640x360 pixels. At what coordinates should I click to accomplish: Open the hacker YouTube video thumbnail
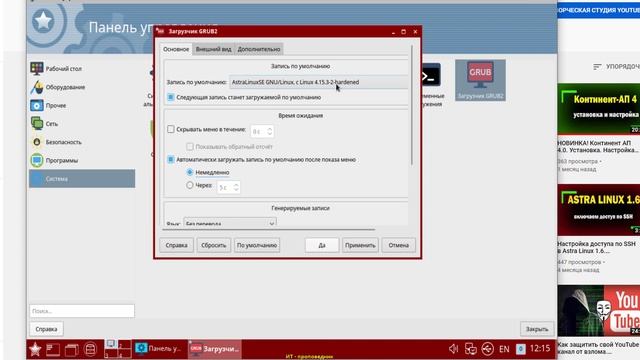[598, 311]
